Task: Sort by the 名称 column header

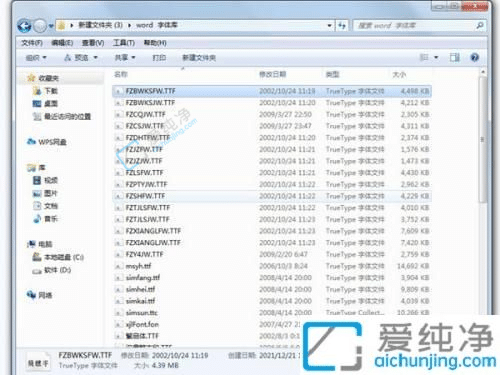Action: tap(121, 74)
